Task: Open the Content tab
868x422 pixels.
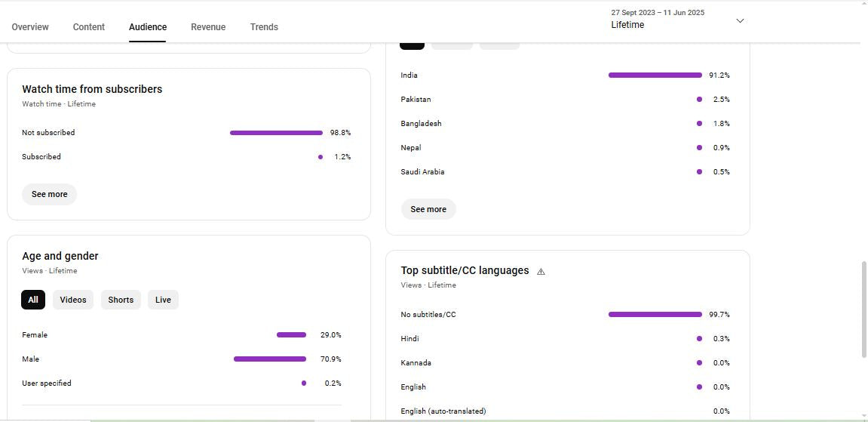Action: [x=89, y=27]
